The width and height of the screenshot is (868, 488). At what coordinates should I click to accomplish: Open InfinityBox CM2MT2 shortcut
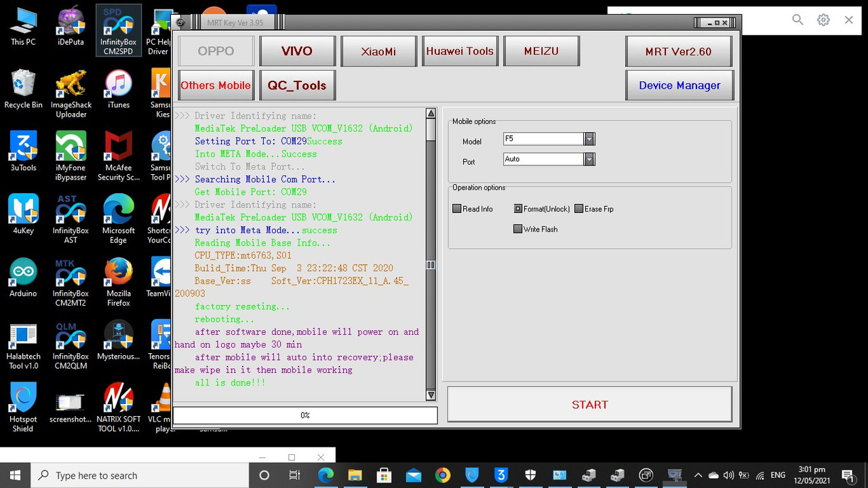[x=71, y=282]
